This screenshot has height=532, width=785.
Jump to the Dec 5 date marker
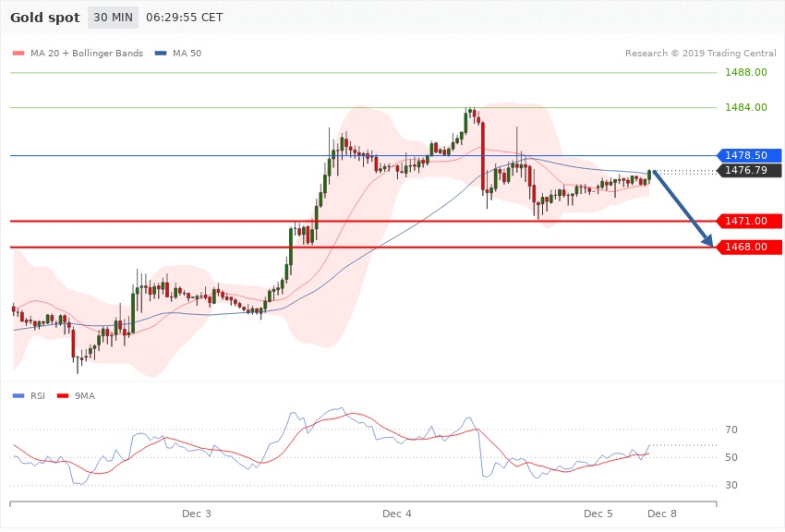point(598,513)
